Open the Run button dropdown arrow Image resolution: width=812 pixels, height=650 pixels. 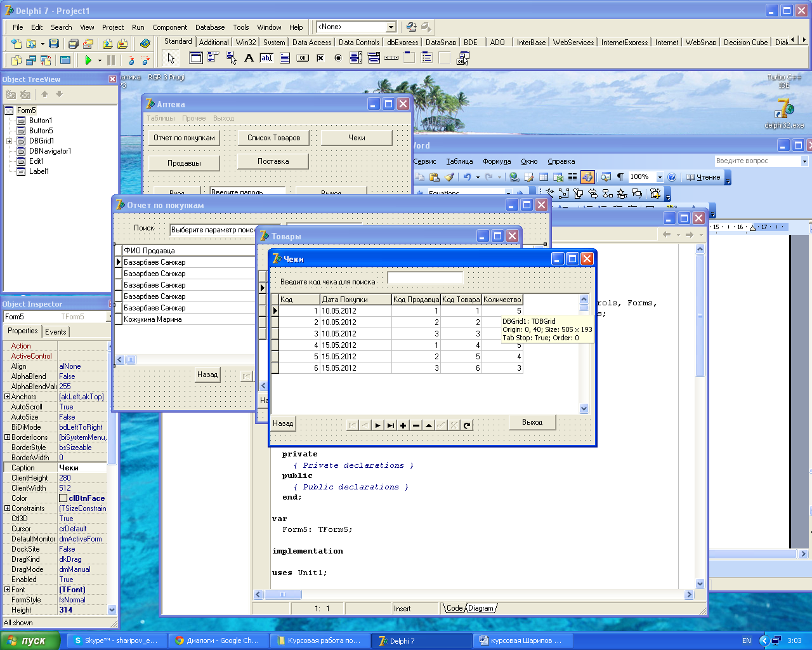(x=100, y=61)
